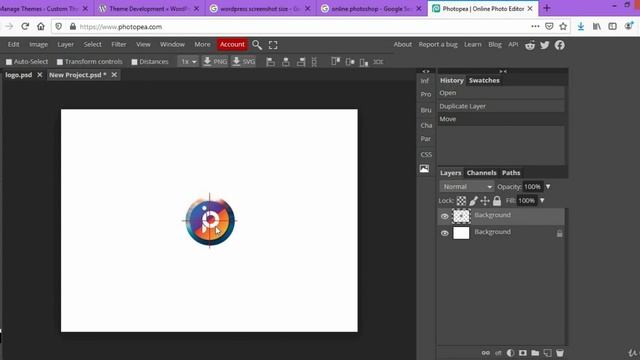Open the Blog link

click(495, 44)
